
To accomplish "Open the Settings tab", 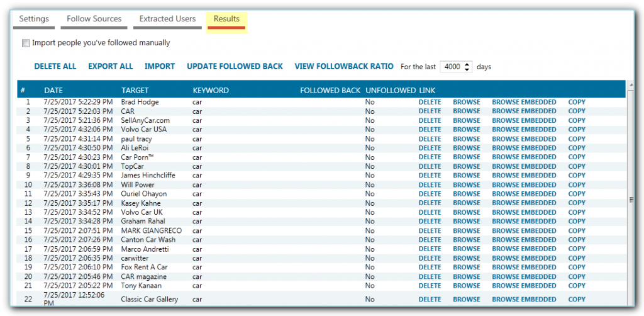I will [x=34, y=19].
